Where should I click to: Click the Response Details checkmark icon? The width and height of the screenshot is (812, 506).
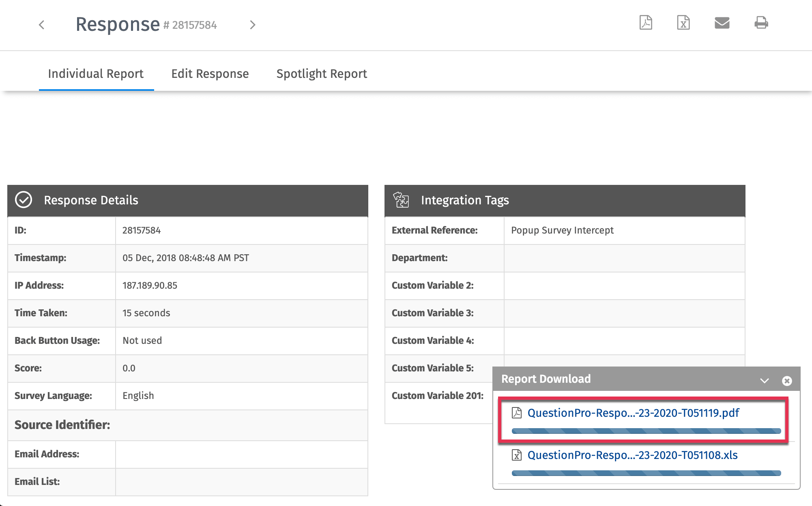24,200
